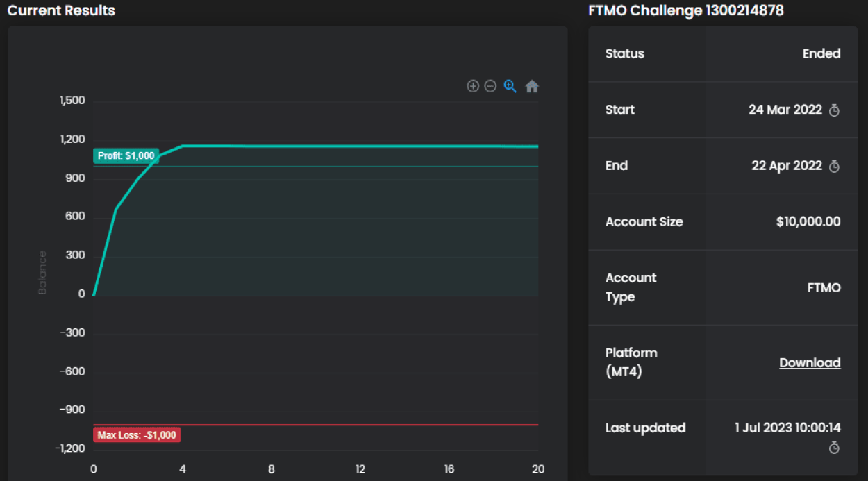
Task: Click the FTMO account type value
Action: [824, 287]
